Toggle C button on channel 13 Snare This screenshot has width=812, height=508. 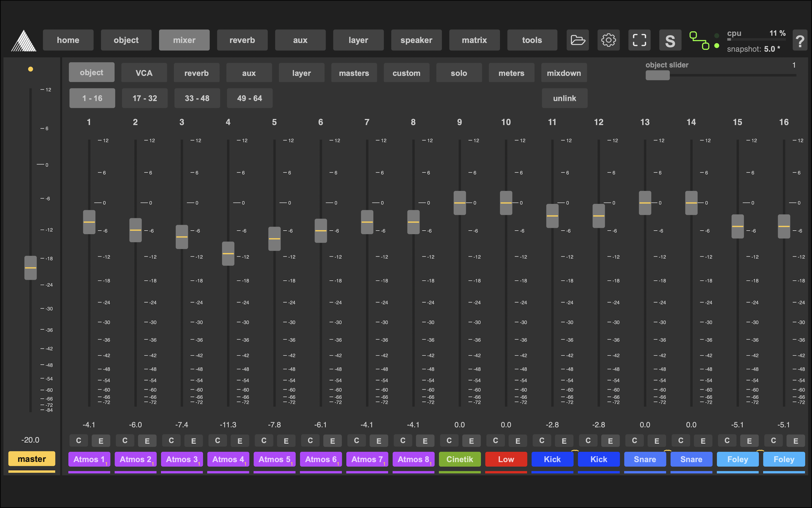point(634,441)
